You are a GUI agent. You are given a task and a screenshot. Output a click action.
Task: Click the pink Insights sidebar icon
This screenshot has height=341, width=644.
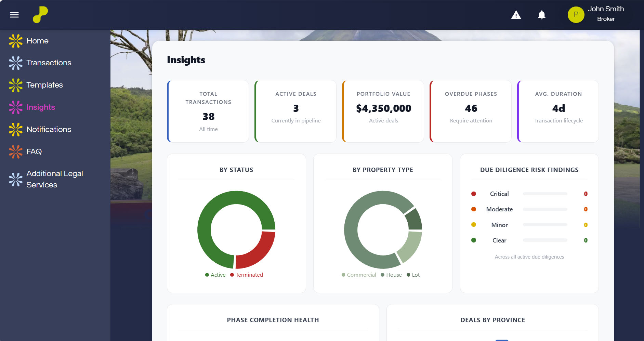pyautogui.click(x=16, y=107)
